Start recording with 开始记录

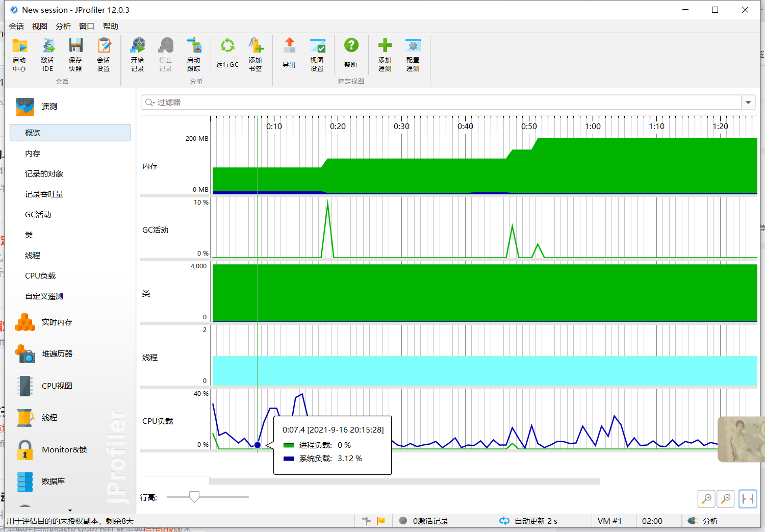tap(138, 55)
